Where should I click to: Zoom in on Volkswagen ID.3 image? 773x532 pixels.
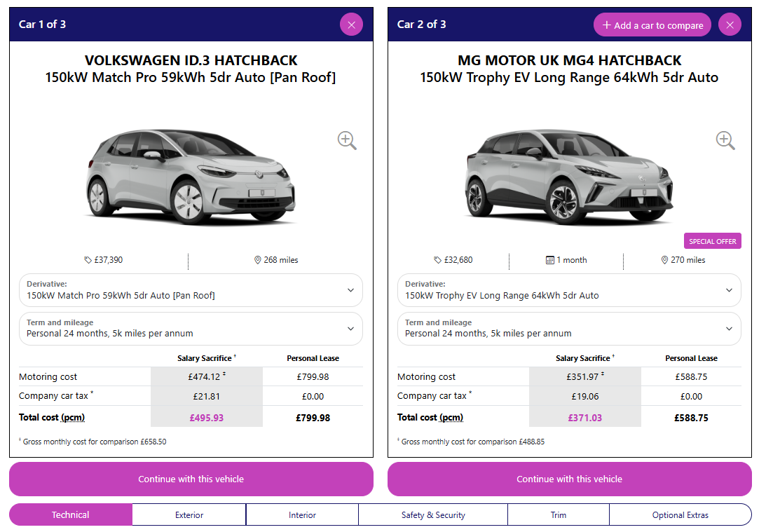pyautogui.click(x=347, y=140)
